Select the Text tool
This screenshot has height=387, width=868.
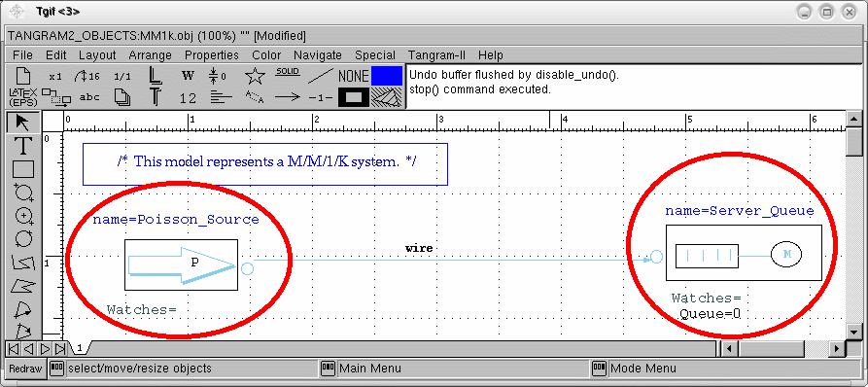click(22, 146)
